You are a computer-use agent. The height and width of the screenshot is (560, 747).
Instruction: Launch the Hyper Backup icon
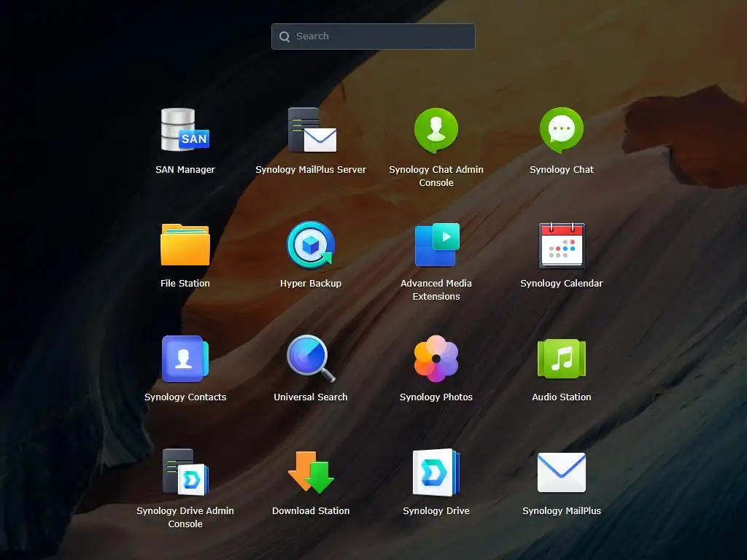point(311,244)
